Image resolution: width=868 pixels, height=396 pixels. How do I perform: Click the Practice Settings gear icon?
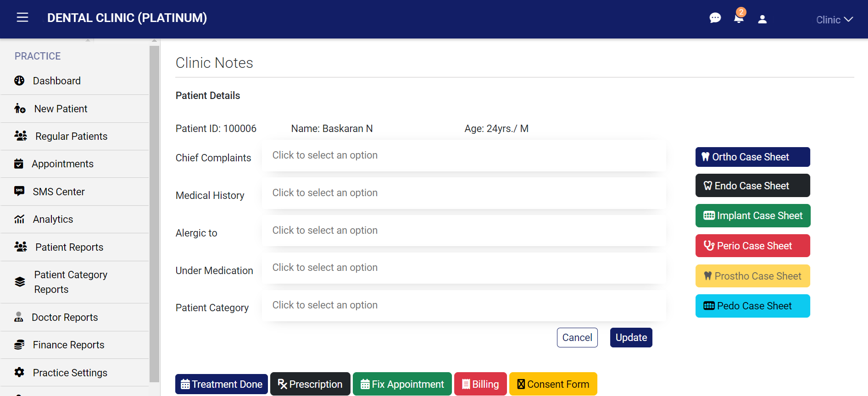coord(19,372)
